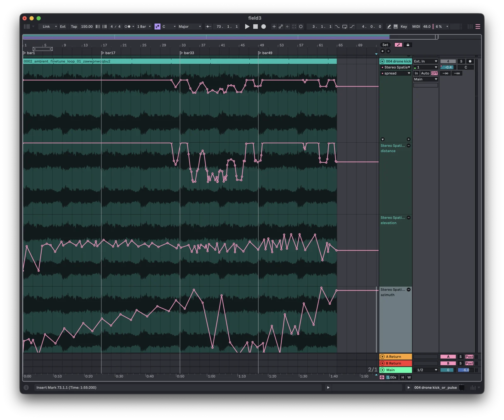504x420 pixels.
Task: Open the hamburger view menu icon
Action: click(478, 26)
